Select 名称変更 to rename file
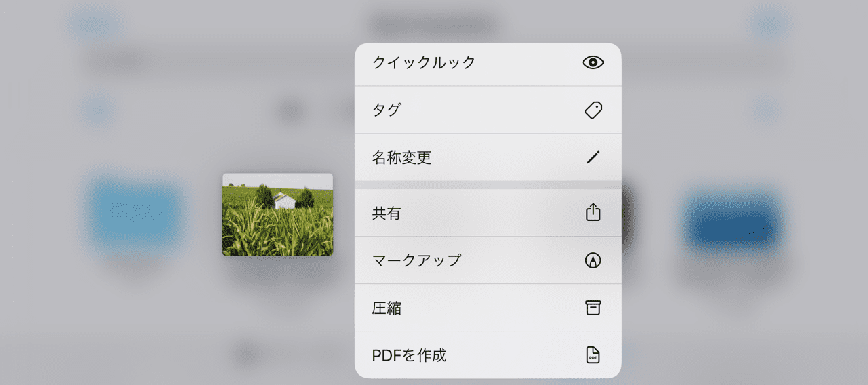 pos(488,157)
